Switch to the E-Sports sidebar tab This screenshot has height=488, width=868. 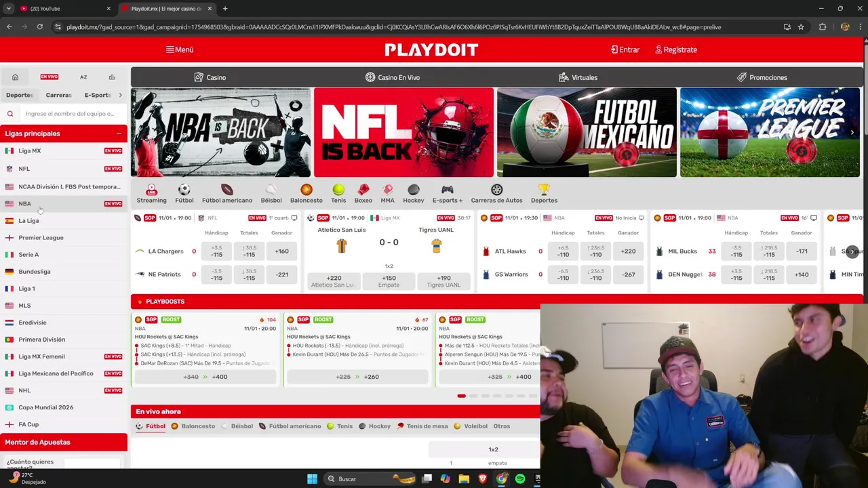98,96
